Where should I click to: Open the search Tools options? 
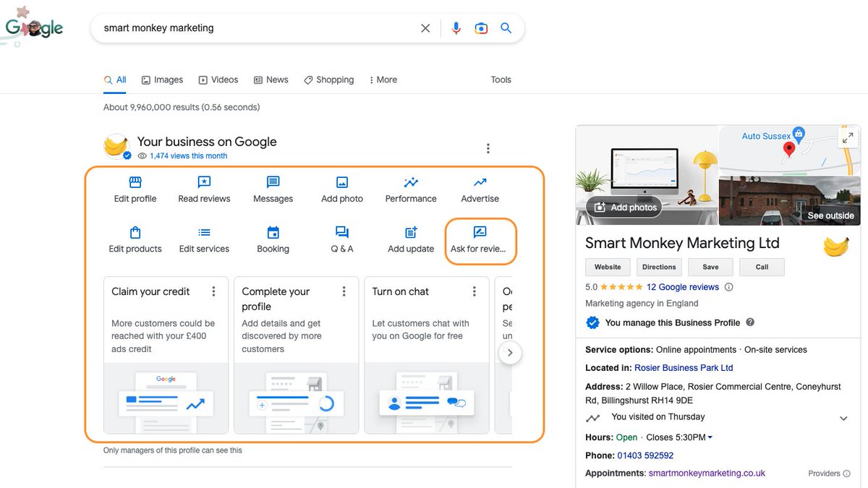pyautogui.click(x=501, y=80)
